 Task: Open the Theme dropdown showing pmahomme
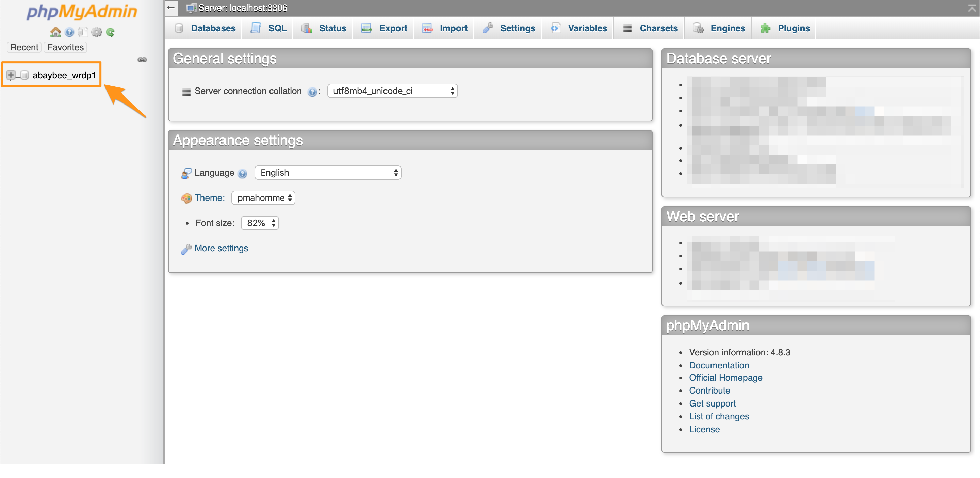pyautogui.click(x=263, y=198)
